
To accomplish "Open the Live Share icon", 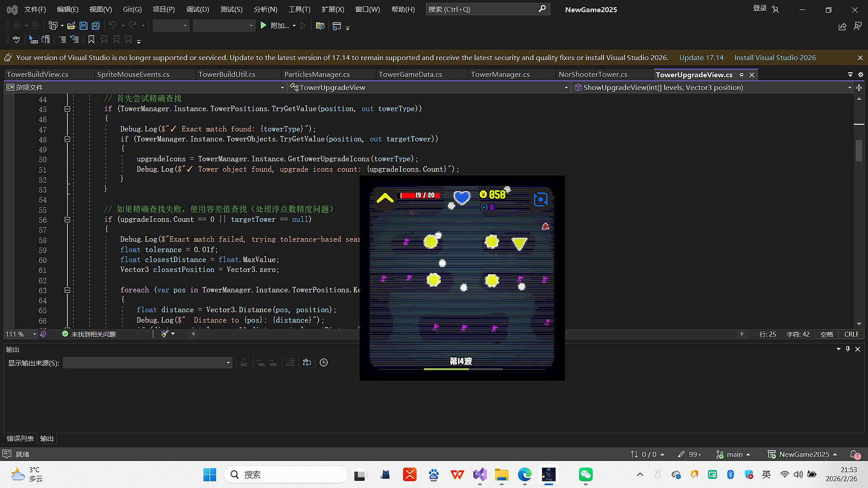I will (842, 27).
